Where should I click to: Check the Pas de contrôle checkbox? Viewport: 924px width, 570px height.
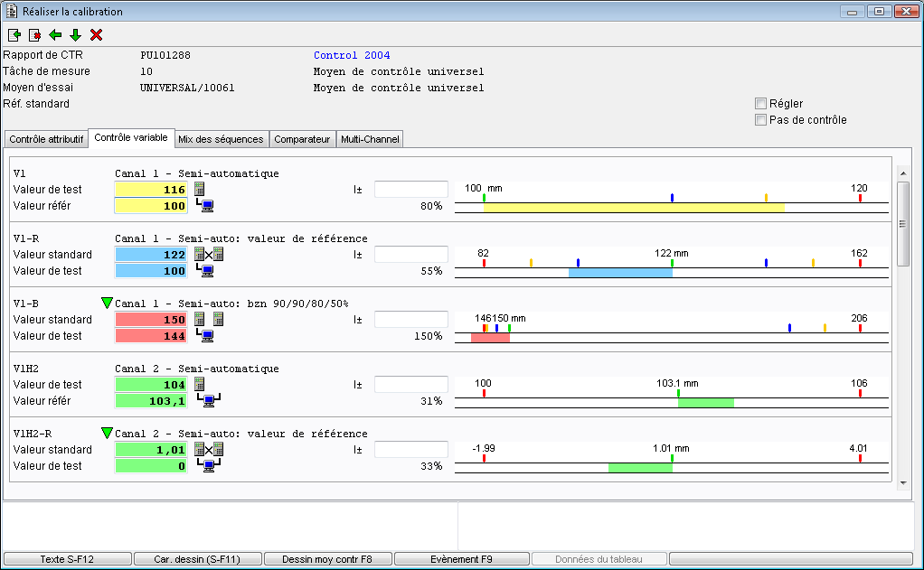tap(761, 120)
